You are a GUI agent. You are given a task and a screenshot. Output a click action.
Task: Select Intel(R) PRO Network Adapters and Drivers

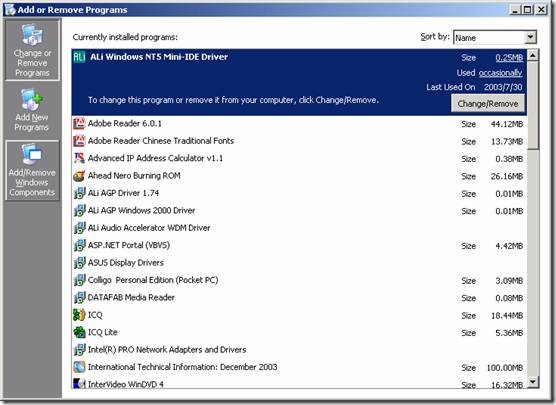coord(167,349)
